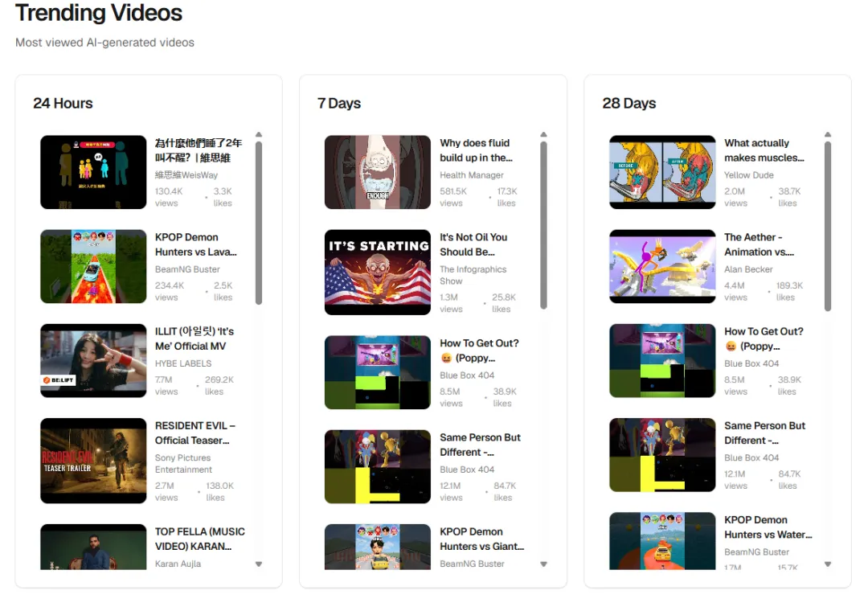Open 'How To Get Out?' title in 7 Days
Image resolution: width=868 pixels, height=611 pixels.
click(x=479, y=351)
